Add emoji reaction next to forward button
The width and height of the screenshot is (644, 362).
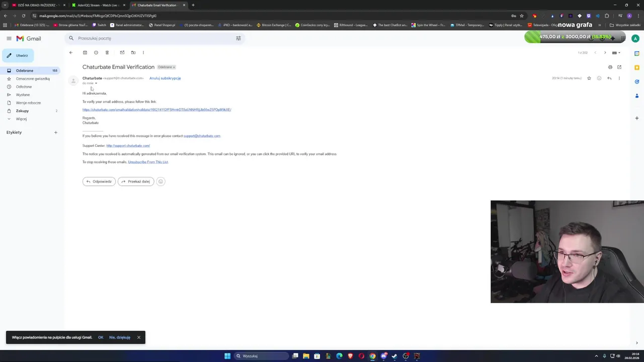coord(160,182)
